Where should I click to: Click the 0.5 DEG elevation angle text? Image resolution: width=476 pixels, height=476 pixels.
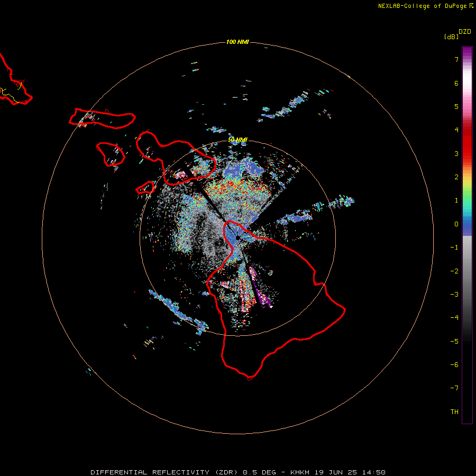pyautogui.click(x=260, y=472)
